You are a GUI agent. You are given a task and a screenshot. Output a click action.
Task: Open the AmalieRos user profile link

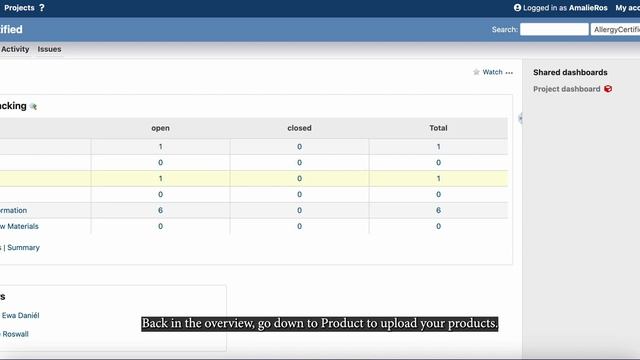point(588,8)
